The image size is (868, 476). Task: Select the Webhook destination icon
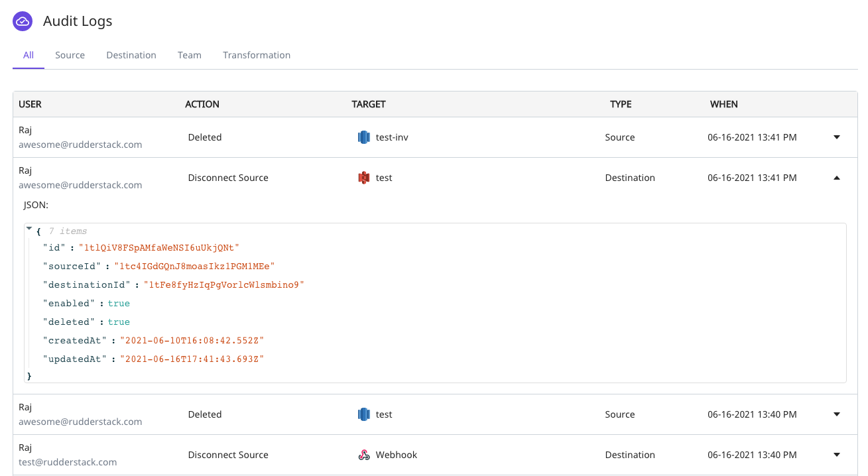(363, 455)
